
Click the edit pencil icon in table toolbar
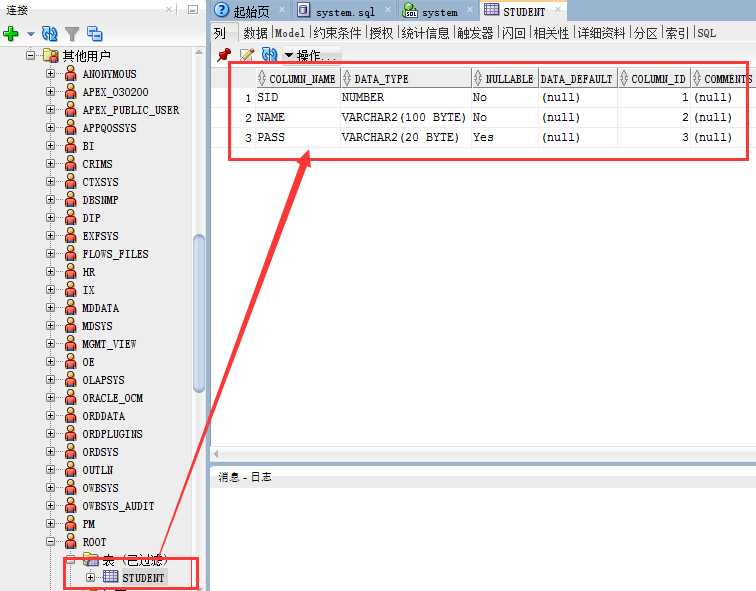pyautogui.click(x=247, y=55)
